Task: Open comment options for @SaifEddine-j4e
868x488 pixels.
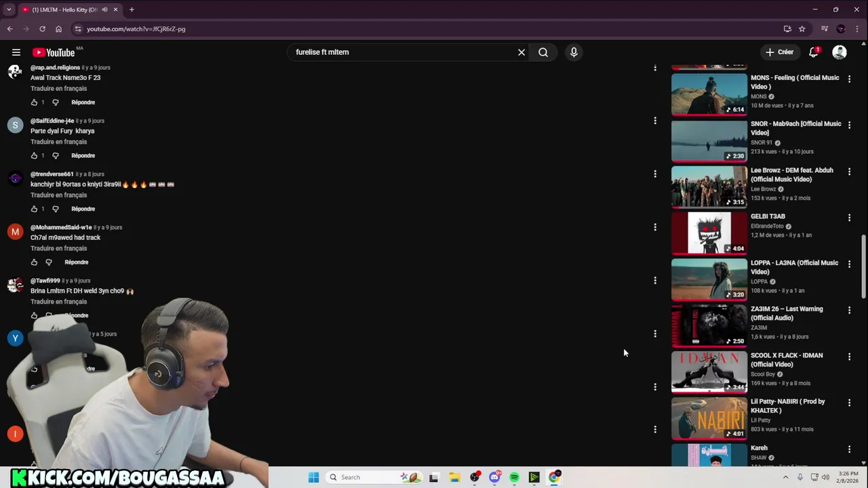Action: 654,121
